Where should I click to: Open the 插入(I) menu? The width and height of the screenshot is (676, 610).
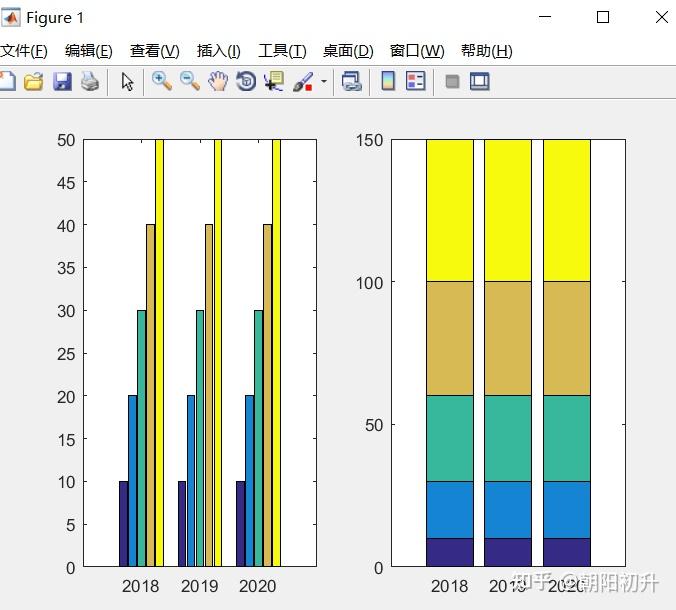click(x=219, y=51)
